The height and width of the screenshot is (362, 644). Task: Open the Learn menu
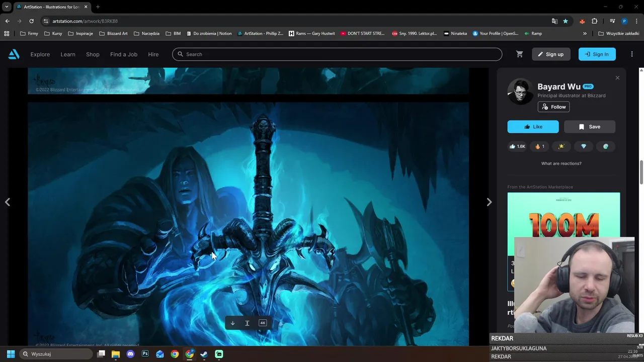(68, 54)
